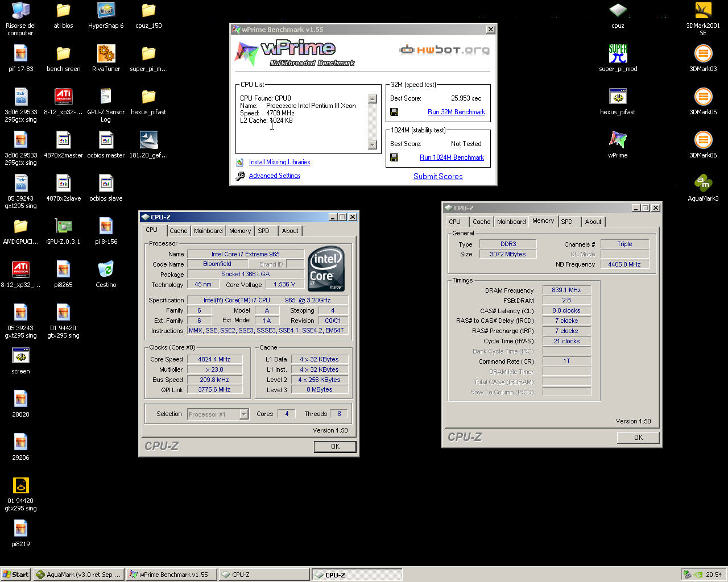Run the 1024M Benchmark in wPrime

[452, 157]
